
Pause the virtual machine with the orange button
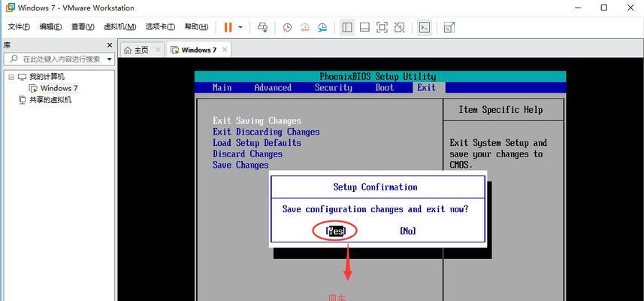tap(228, 27)
